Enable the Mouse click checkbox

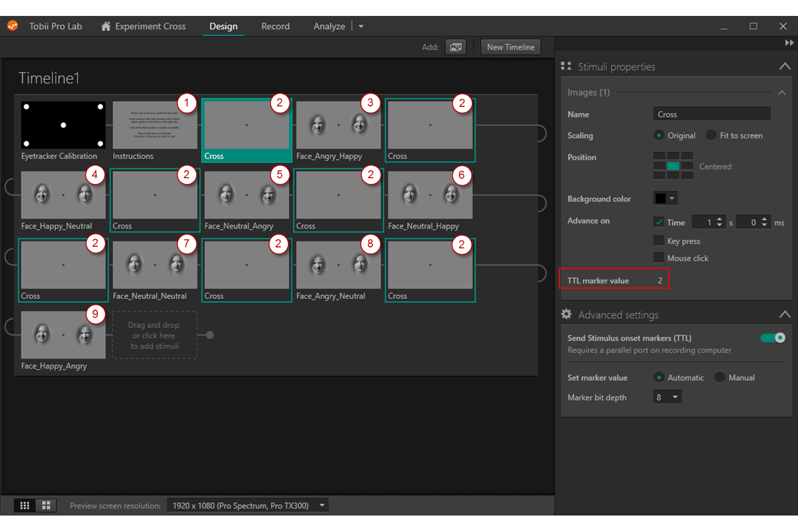click(x=659, y=258)
